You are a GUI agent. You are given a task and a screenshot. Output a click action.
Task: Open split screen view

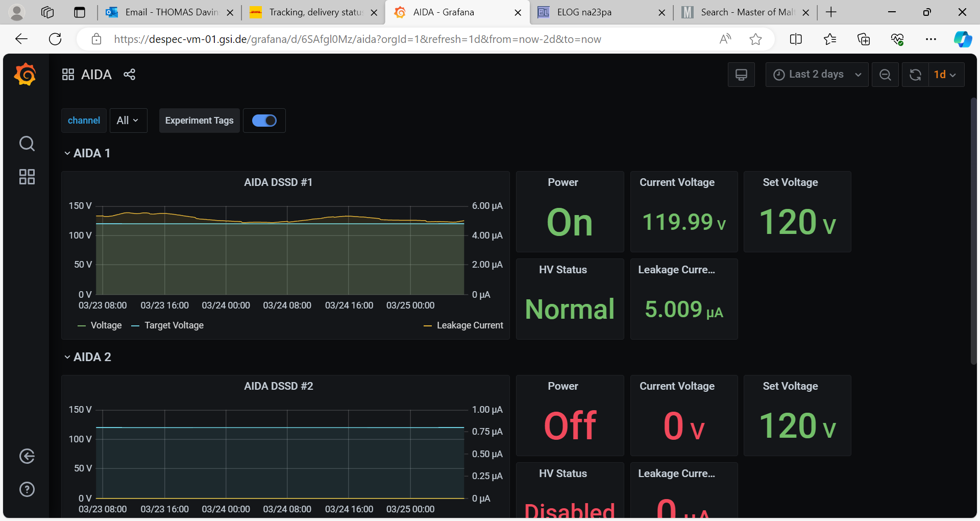click(x=796, y=39)
